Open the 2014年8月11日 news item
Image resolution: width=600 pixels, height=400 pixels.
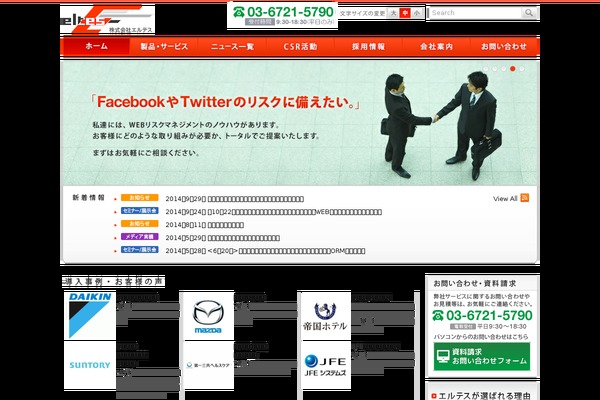click(x=204, y=225)
